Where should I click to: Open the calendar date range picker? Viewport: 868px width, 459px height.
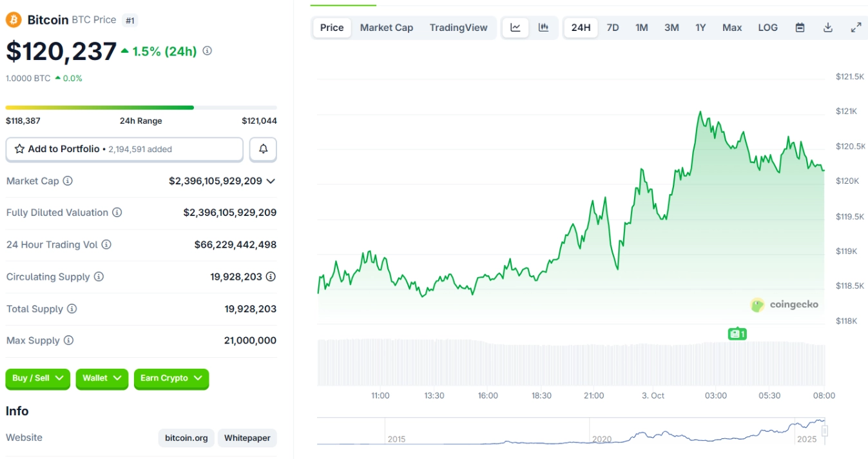coord(800,28)
